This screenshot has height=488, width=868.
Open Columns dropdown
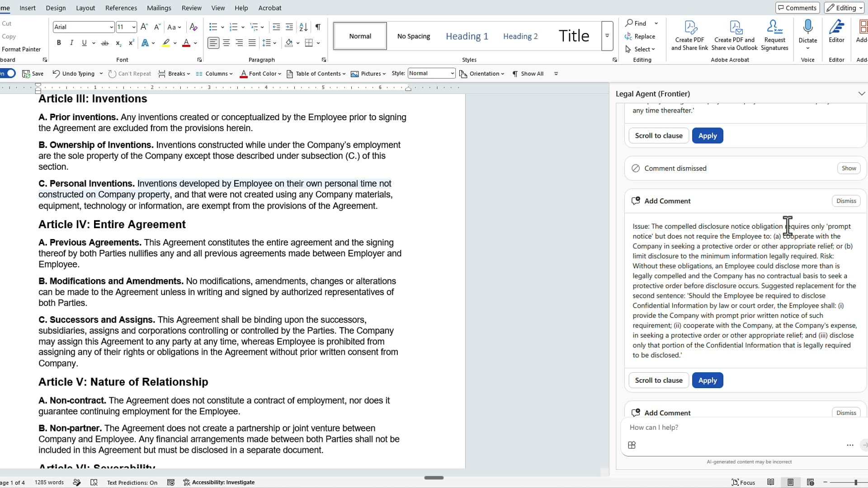coord(214,74)
